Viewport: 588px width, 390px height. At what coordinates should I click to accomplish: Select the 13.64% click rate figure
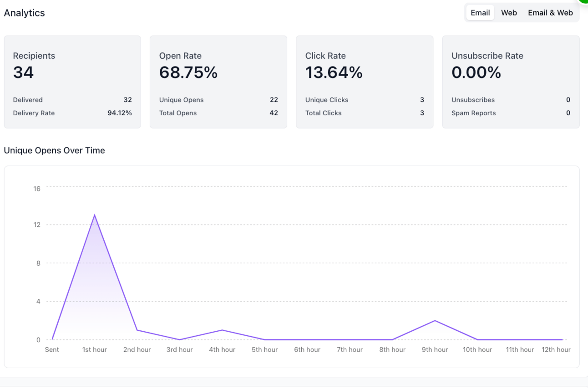tap(334, 72)
